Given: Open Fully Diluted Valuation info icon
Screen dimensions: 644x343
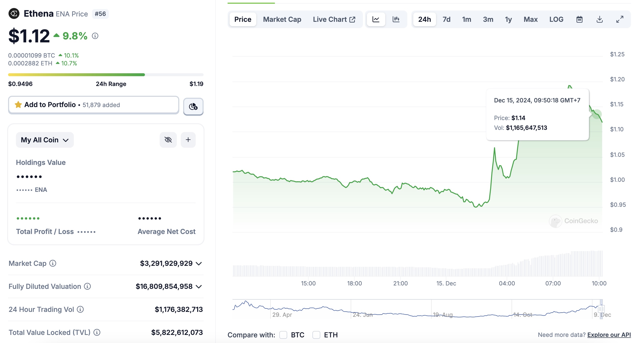Looking at the screenshot, I should (x=87, y=286).
